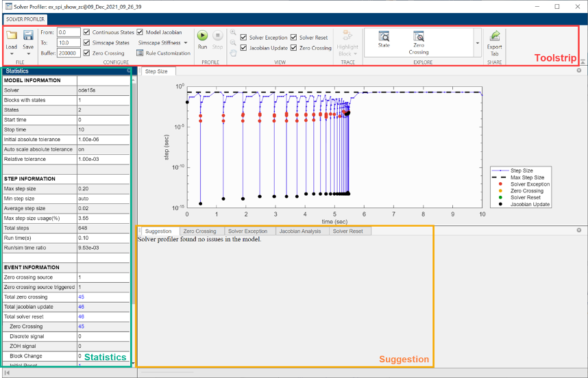Switch to the Jacobian Analysis tab
The width and height of the screenshot is (588, 378).
tap(299, 231)
